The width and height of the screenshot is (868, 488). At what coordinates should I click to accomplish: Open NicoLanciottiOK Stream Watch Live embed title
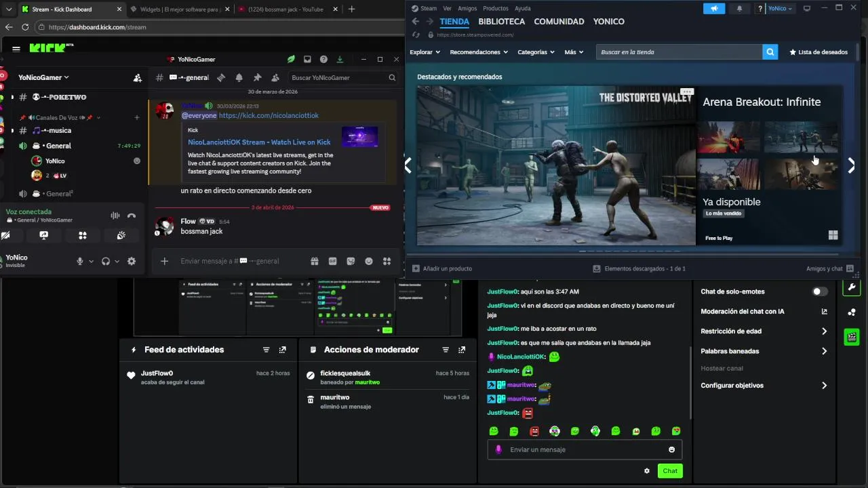tap(259, 142)
